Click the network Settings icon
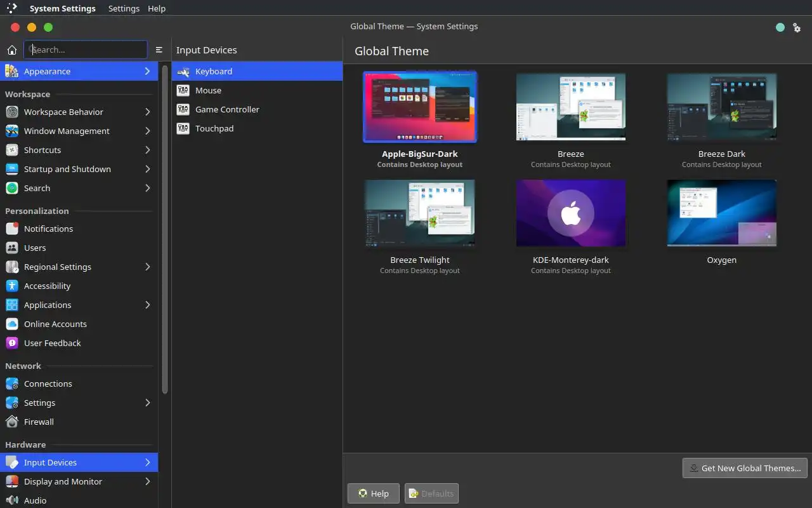Image resolution: width=812 pixels, height=508 pixels. pos(11,403)
